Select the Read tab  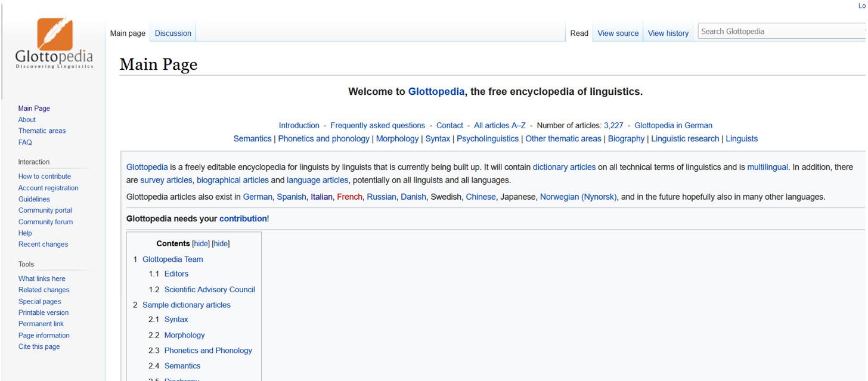point(579,33)
